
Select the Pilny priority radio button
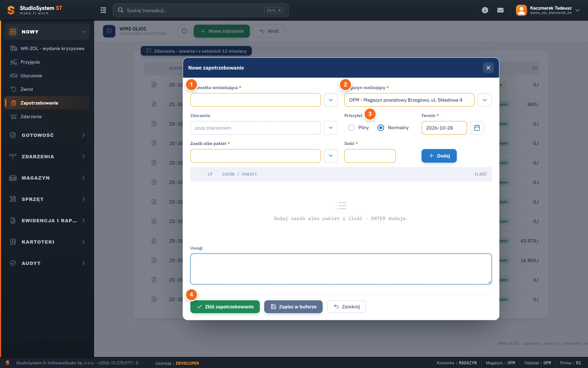pos(351,128)
